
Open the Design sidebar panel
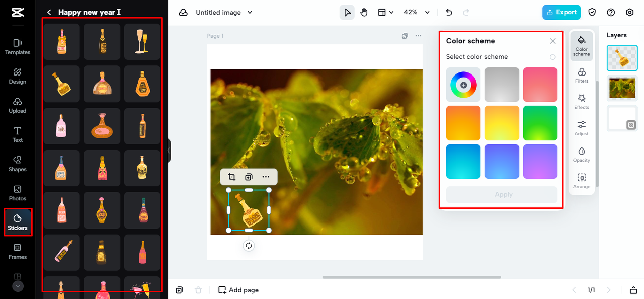click(x=18, y=76)
